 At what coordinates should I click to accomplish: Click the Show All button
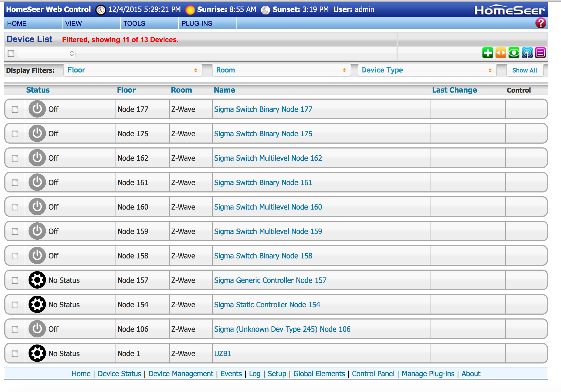tap(525, 70)
